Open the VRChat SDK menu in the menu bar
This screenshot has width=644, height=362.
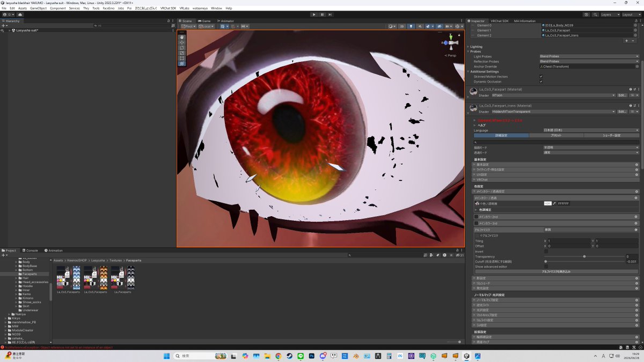[168, 9]
